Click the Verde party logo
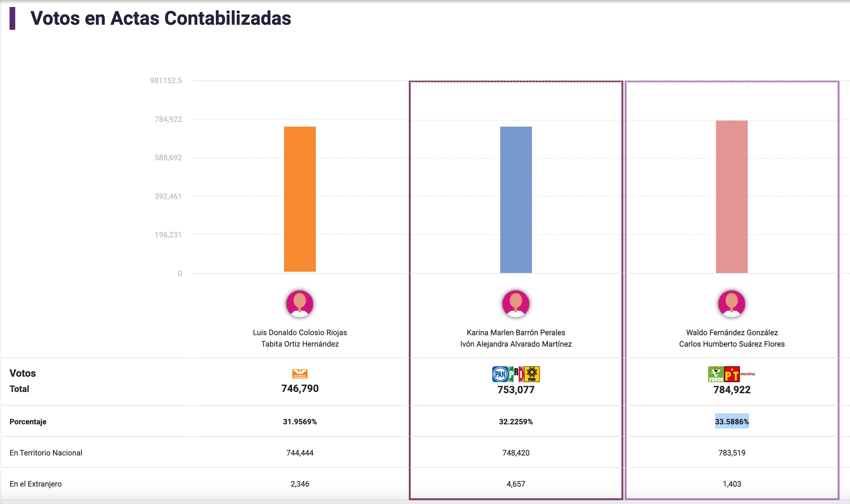Screen dimensions: 850x504 715,374
